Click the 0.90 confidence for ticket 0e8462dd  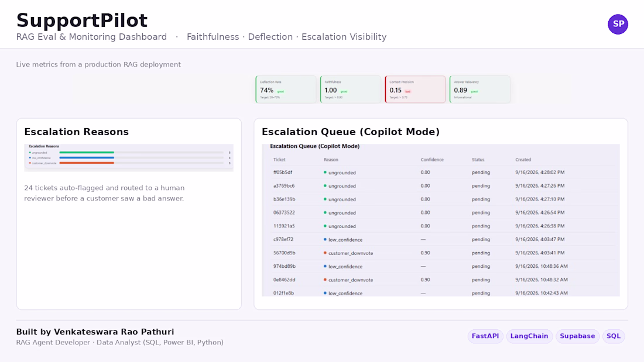pos(425,280)
